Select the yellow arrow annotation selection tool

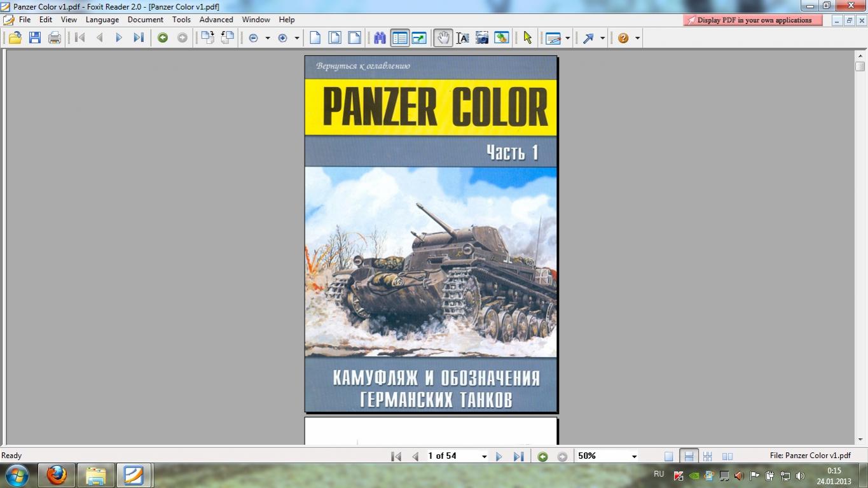[527, 38]
